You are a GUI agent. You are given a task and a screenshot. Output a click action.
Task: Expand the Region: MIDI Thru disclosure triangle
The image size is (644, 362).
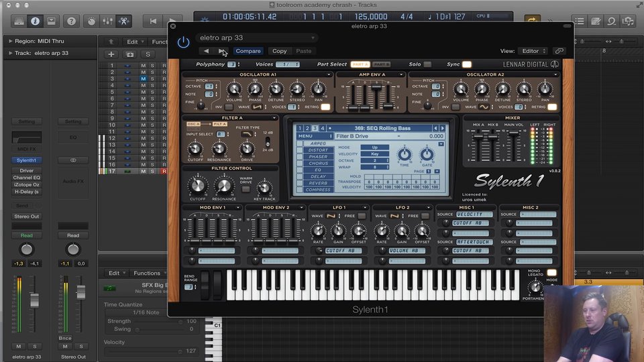[10, 41]
